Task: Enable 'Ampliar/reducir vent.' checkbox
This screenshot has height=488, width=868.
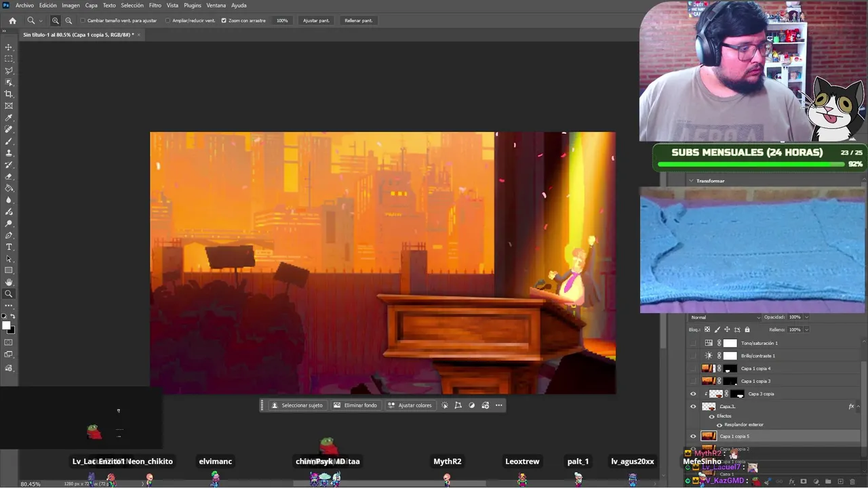Action: tap(167, 20)
